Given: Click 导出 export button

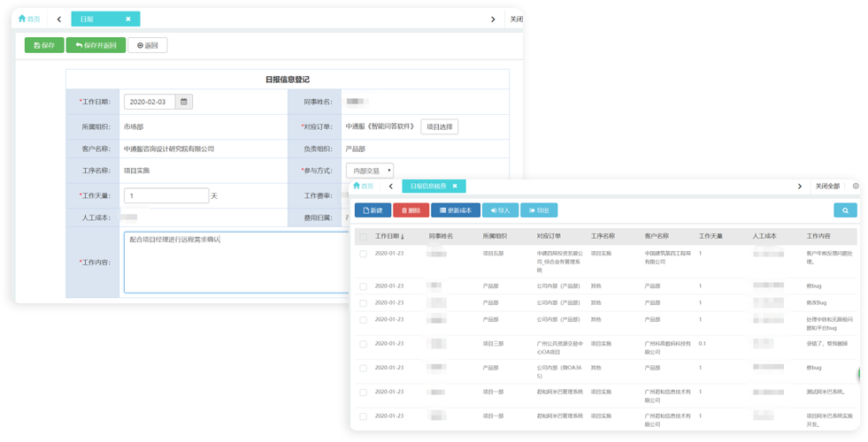Looking at the screenshot, I should tap(539, 210).
